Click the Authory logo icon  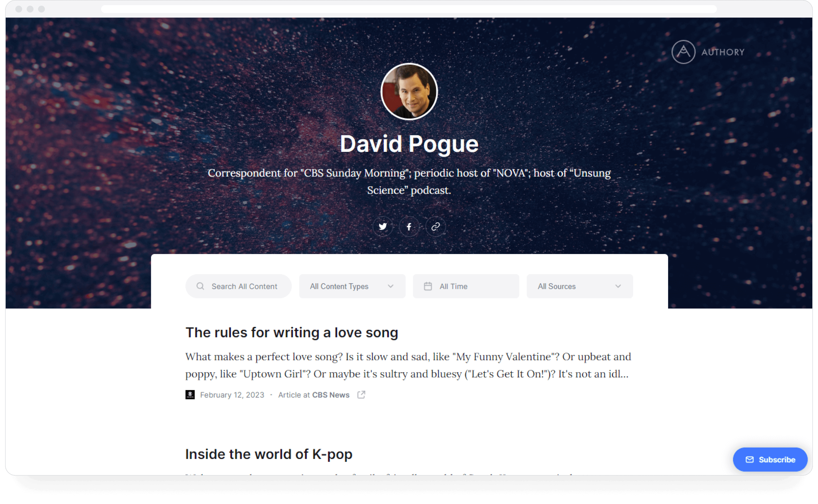click(683, 52)
